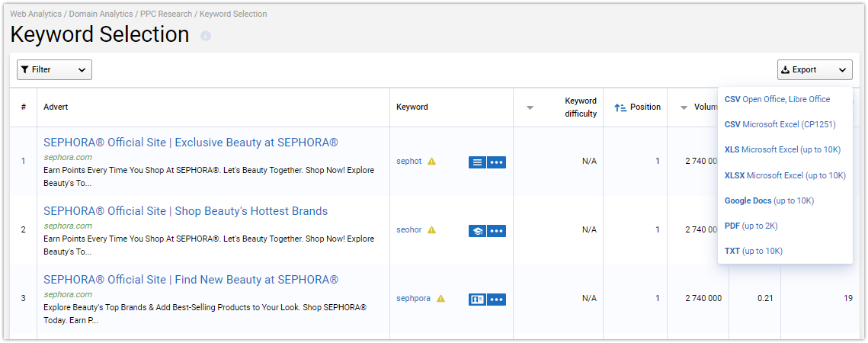
Task: Click the Advert column header
Action: pos(56,107)
